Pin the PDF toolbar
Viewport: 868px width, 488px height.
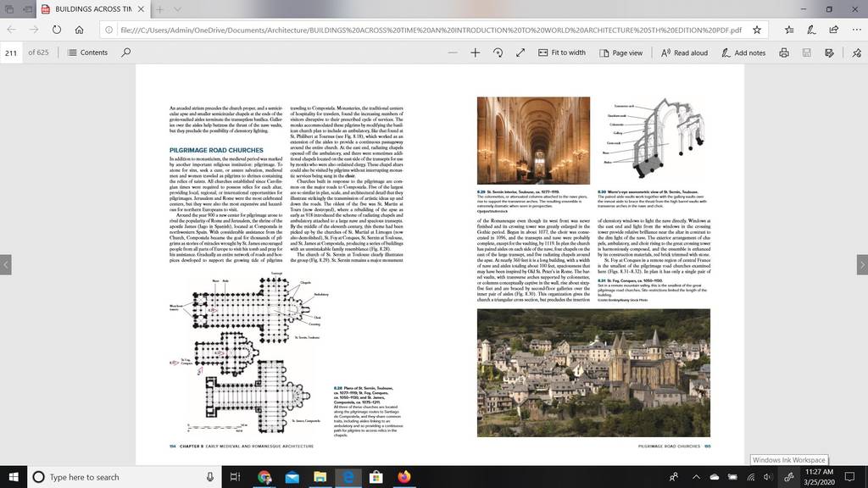tap(856, 53)
